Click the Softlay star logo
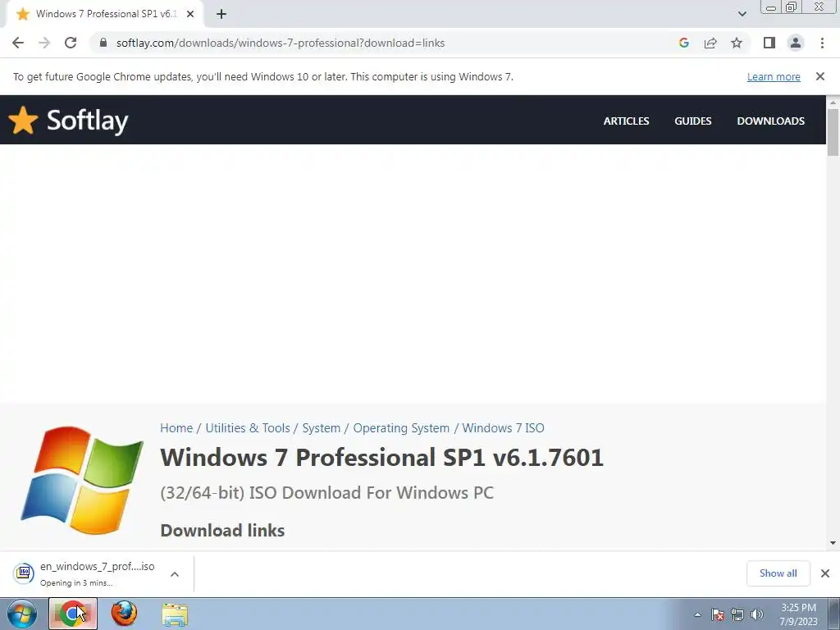Screen dimensions: 840x630 pyautogui.click(x=23, y=120)
